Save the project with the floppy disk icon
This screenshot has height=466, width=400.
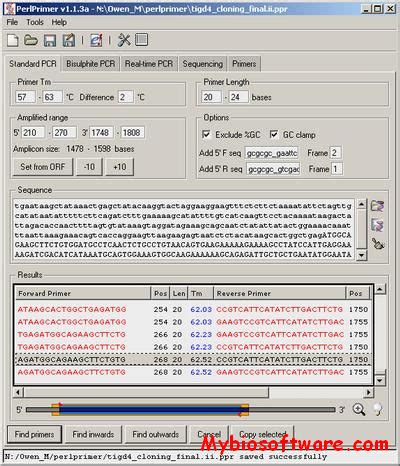(50, 40)
